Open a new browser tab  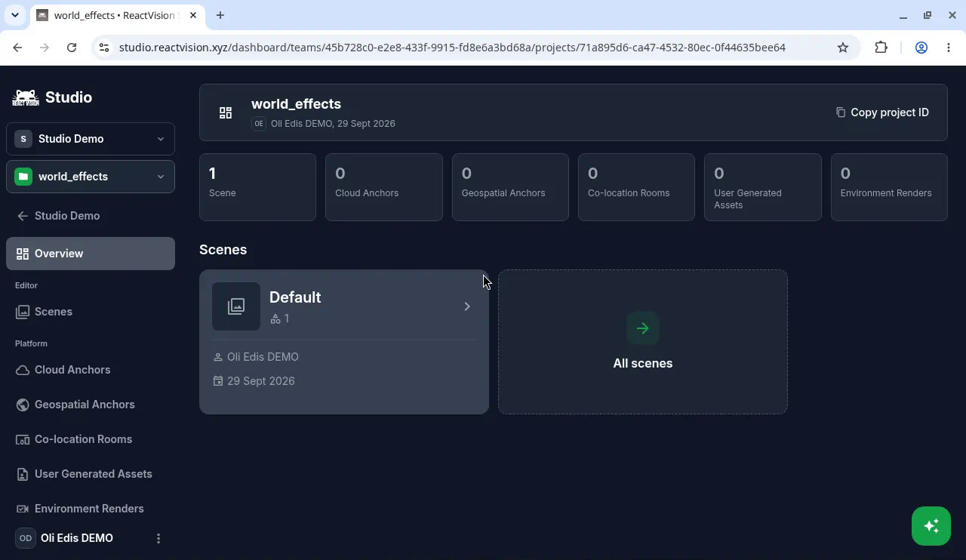tap(220, 15)
